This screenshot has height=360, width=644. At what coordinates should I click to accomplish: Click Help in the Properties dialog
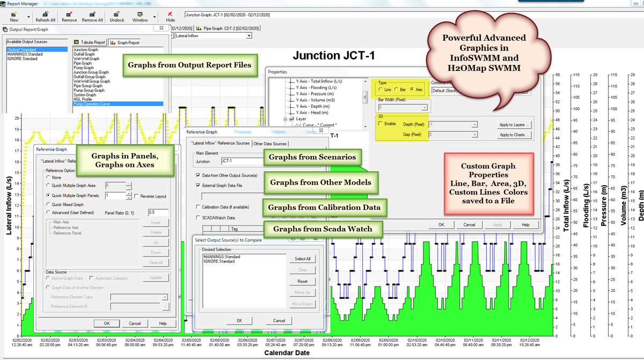[525, 225]
